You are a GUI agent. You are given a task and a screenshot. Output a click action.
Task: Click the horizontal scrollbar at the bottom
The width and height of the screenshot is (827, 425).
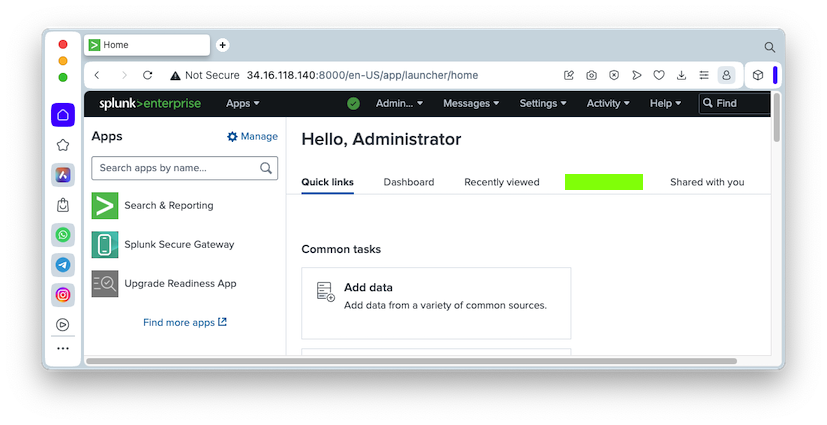point(410,360)
